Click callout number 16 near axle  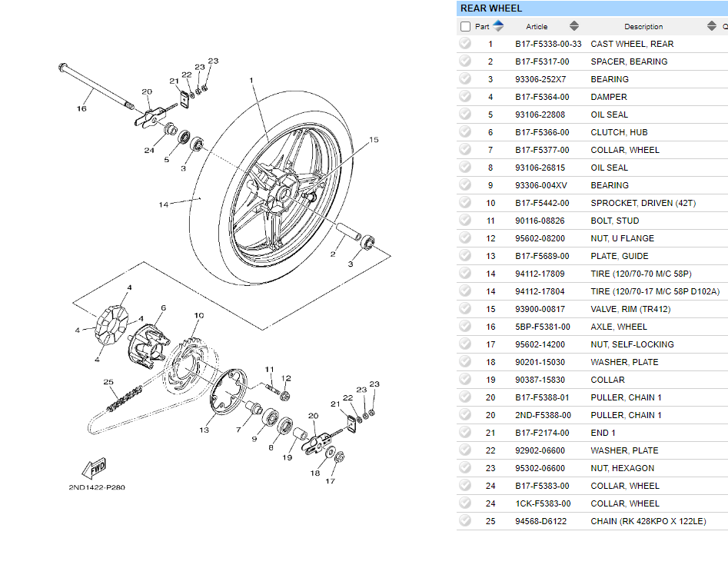[x=81, y=108]
